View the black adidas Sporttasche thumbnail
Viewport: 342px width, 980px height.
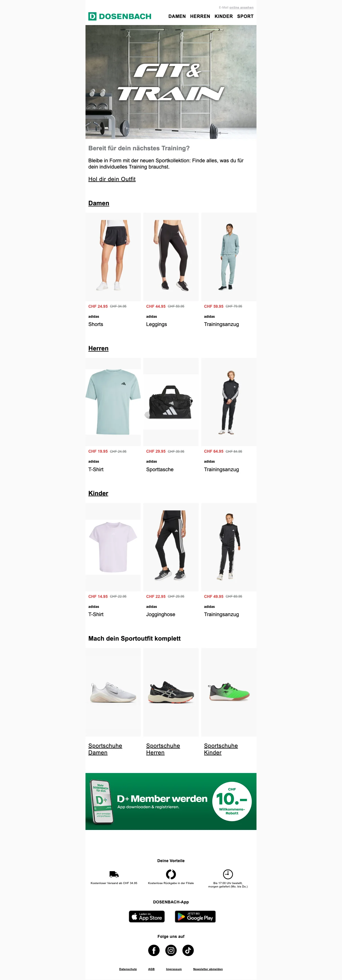171,402
